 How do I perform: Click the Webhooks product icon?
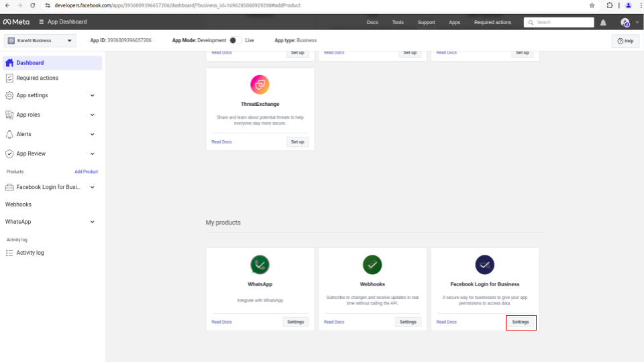(x=372, y=265)
